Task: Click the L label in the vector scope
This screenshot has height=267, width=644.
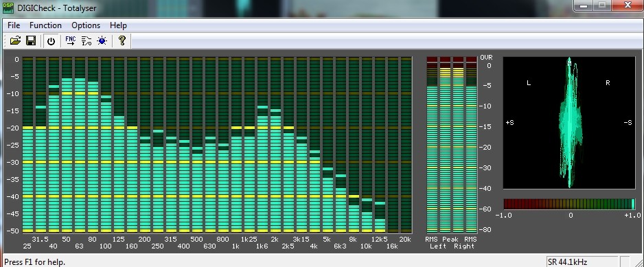Action: tap(529, 83)
